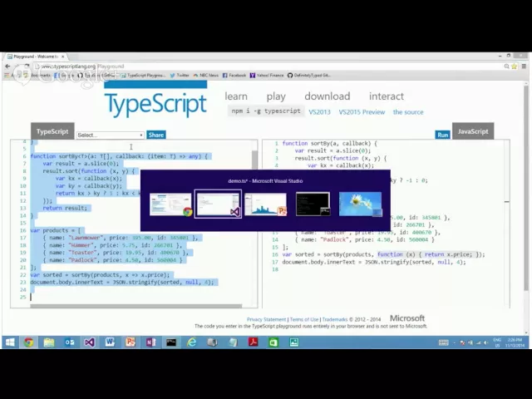Open Outlook from the taskbar

pos(70,342)
